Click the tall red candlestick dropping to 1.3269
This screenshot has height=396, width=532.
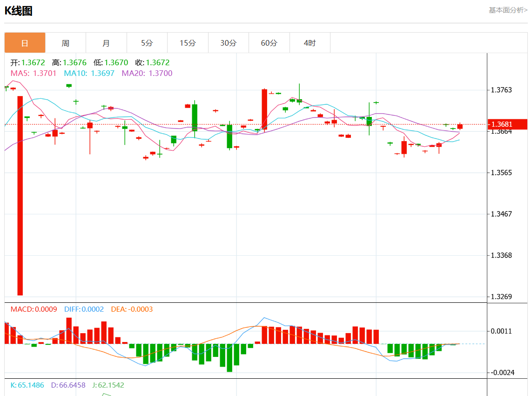tap(20, 196)
